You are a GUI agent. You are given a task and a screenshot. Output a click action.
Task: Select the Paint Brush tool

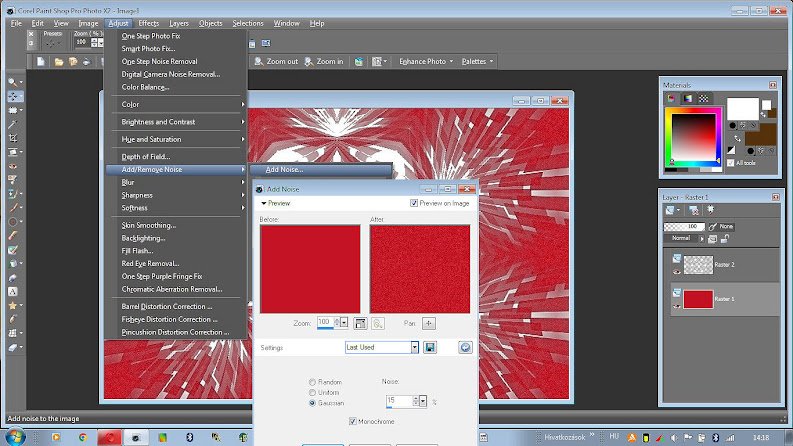click(13, 207)
